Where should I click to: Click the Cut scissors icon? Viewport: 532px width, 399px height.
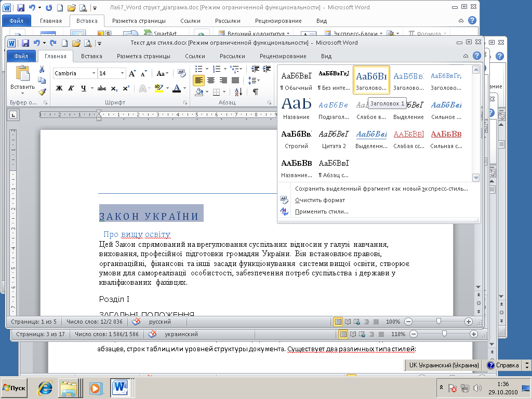point(42,70)
